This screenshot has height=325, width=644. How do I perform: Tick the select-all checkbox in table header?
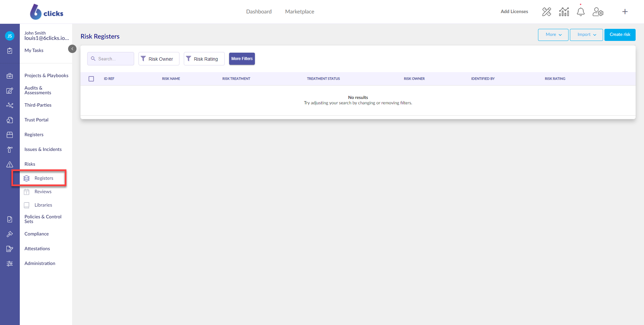91,79
